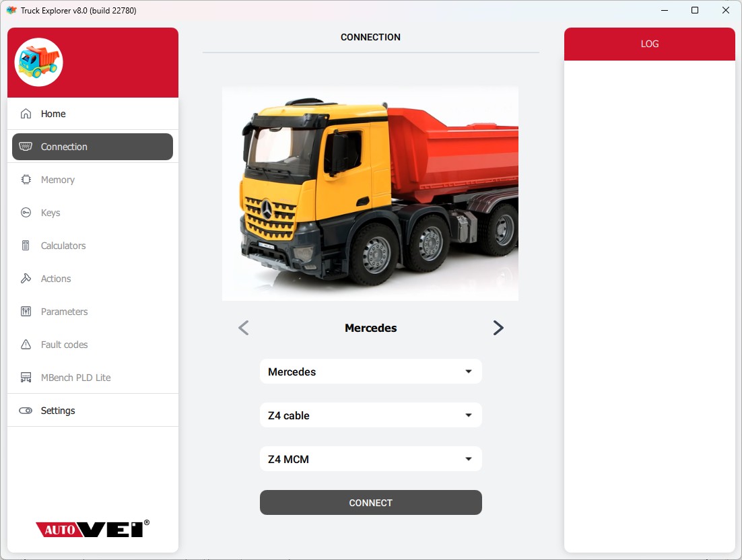Screen dimensions: 742x560
Task: Open Settings using the OBD connector icon
Action: (24, 410)
